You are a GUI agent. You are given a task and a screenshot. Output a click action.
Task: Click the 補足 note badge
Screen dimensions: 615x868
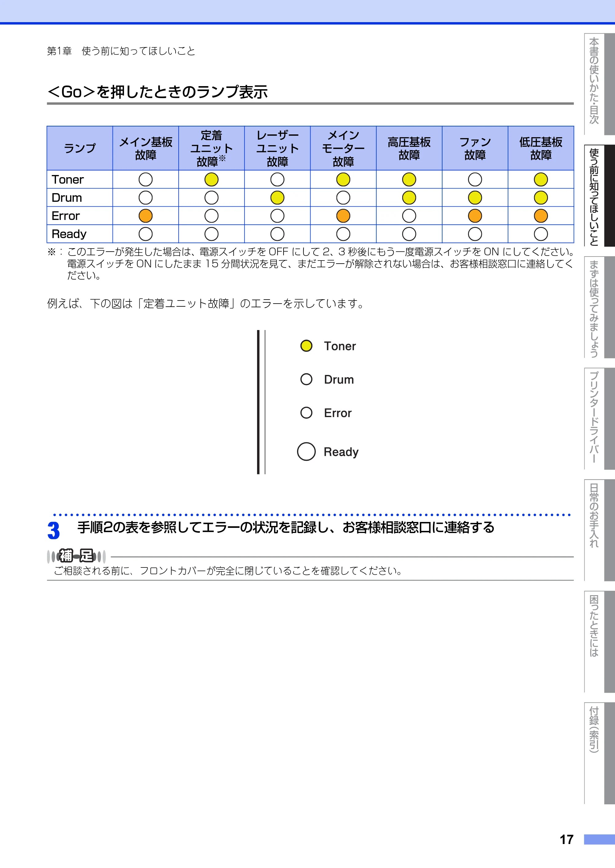coord(76,556)
